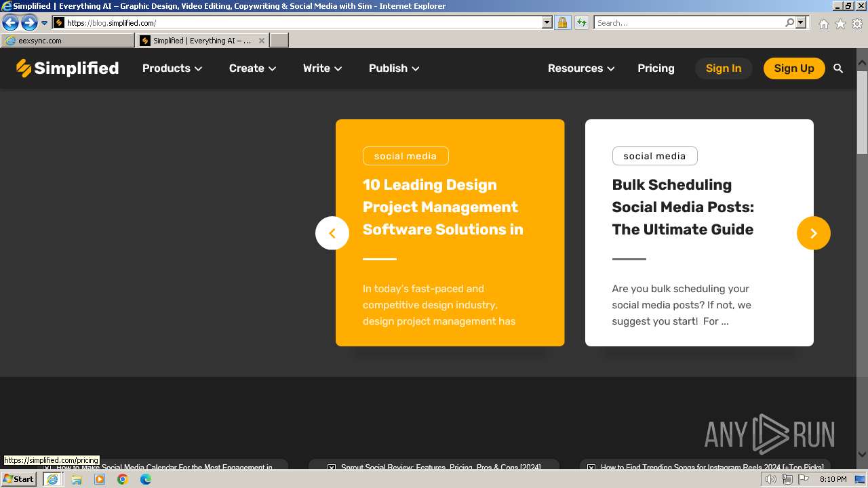Click the search box magnifier icon
Screen dimensions: 868x488
[789, 22]
